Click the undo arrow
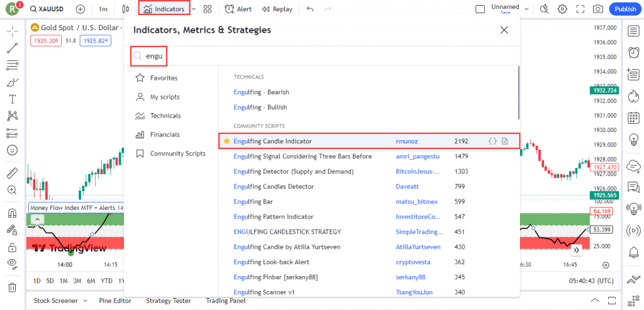 point(310,9)
